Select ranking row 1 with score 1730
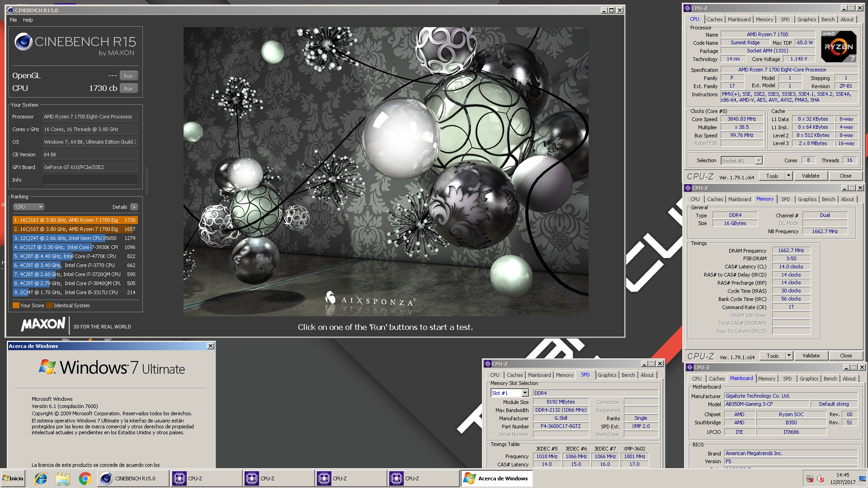 (75, 220)
